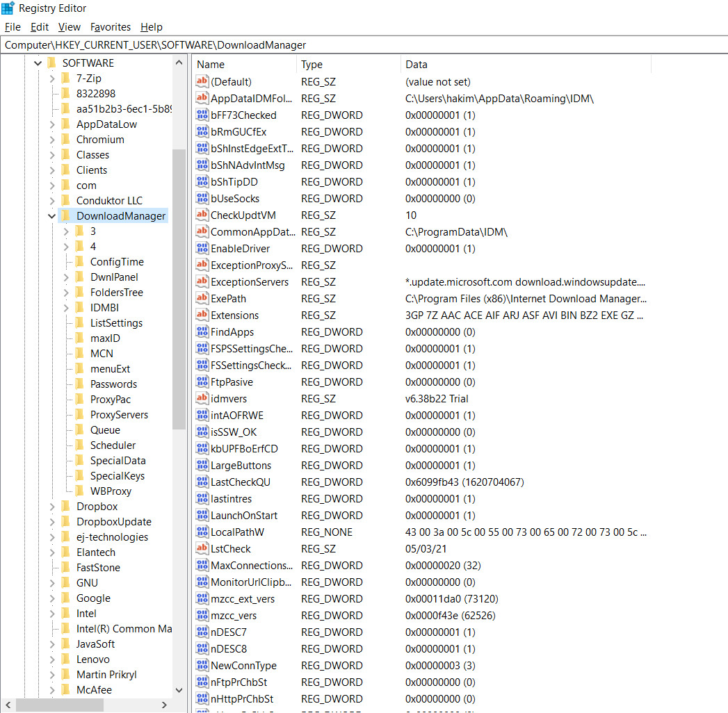This screenshot has width=728, height=713.
Task: Collapse the SOFTWARE tree node
Action: click(38, 63)
